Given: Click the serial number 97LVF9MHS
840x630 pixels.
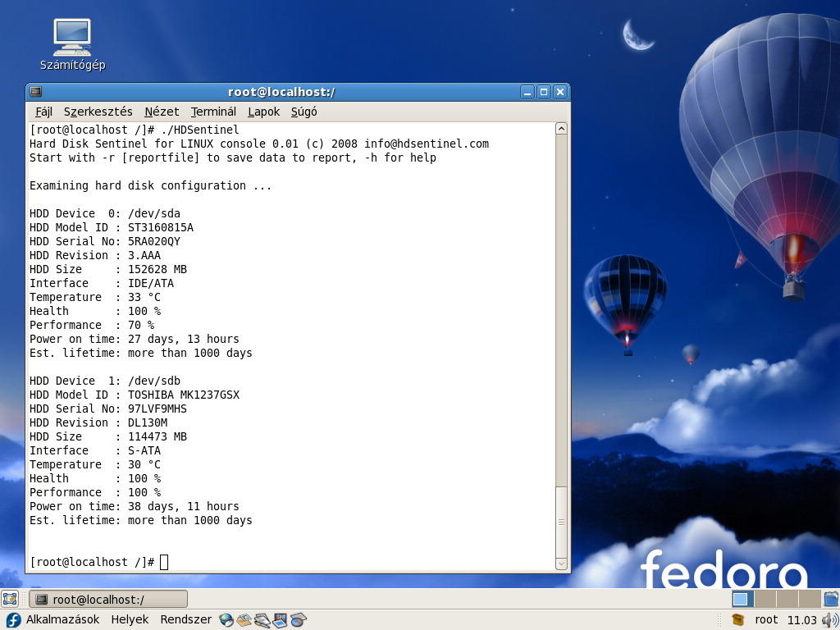Looking at the screenshot, I should pyautogui.click(x=157, y=409).
